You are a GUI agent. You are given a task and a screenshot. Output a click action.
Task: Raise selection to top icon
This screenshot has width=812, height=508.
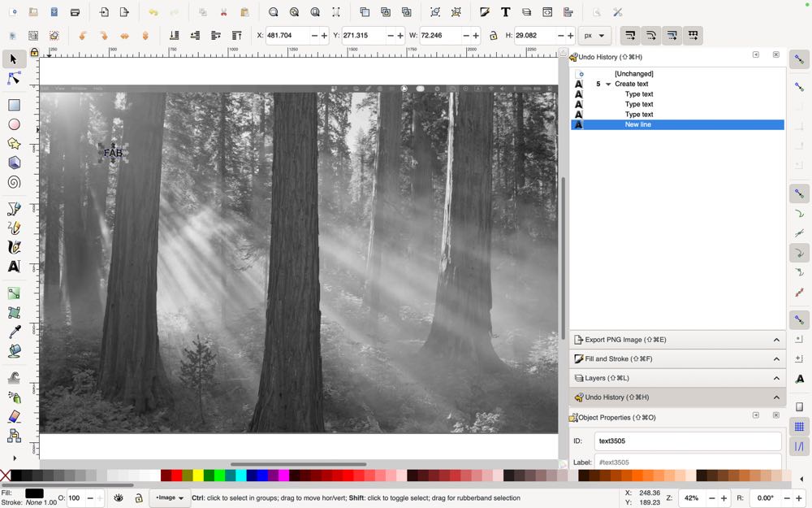[x=236, y=35]
